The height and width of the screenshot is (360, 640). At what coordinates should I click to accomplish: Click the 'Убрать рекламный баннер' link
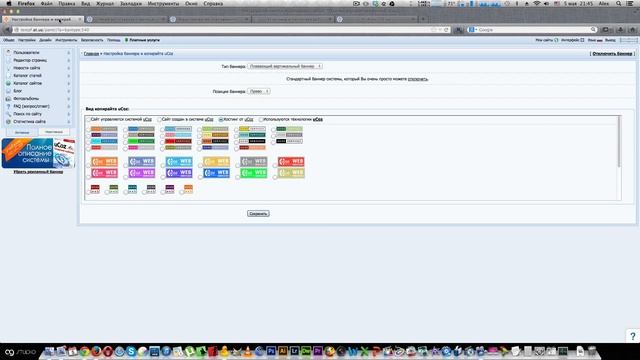click(38, 172)
